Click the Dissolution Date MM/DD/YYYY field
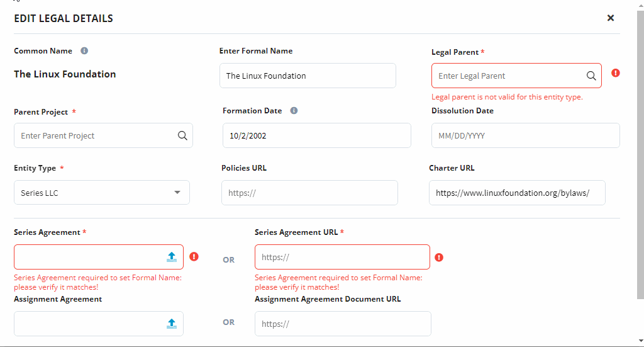 [525, 135]
